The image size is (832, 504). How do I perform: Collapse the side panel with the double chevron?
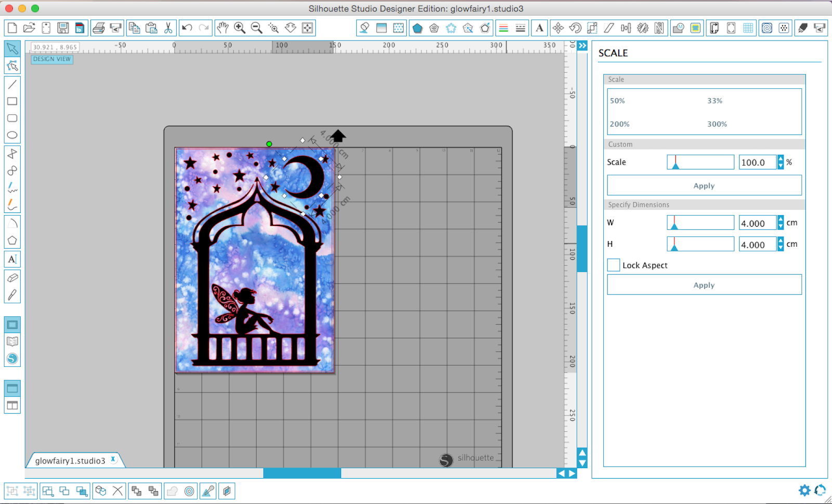582,46
